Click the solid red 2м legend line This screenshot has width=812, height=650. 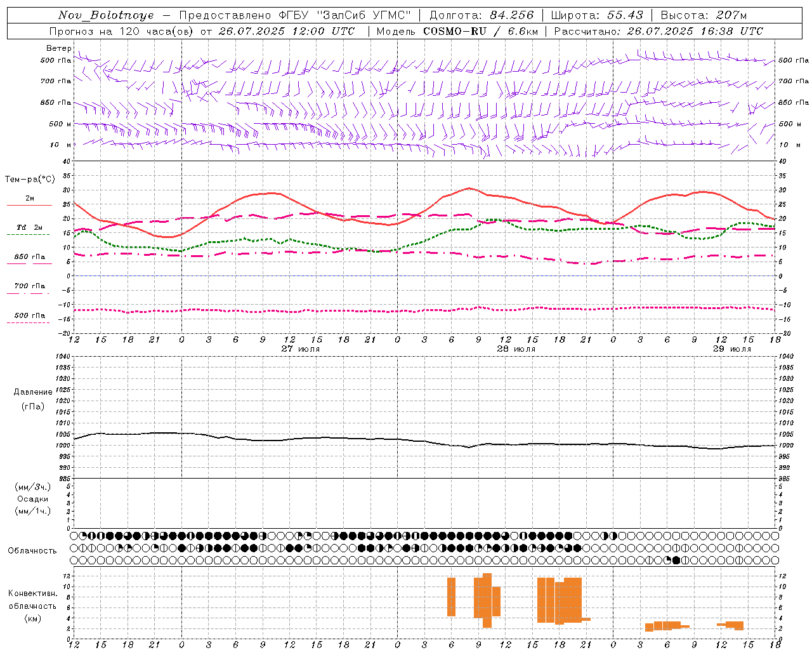click(29, 206)
